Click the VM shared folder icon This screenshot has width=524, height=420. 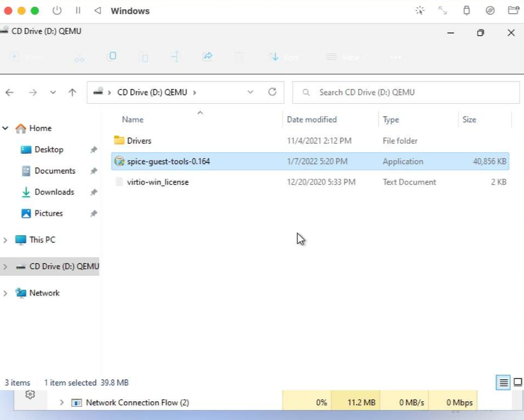click(514, 10)
